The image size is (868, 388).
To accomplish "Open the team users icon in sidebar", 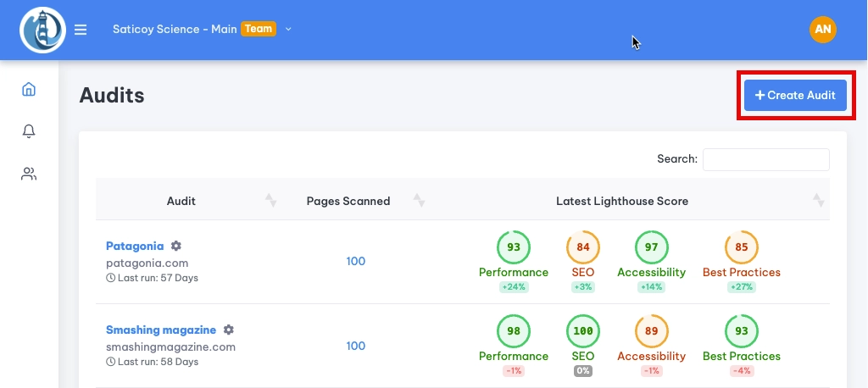I will point(29,175).
